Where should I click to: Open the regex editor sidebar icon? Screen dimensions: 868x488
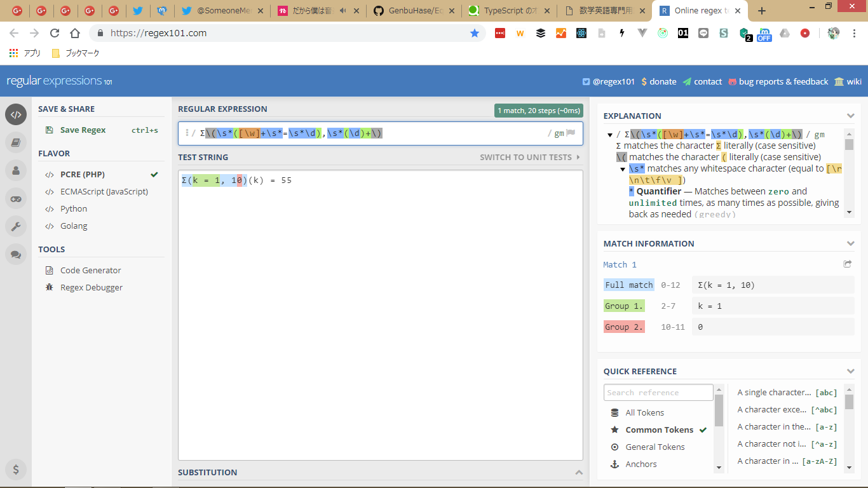[16, 114]
